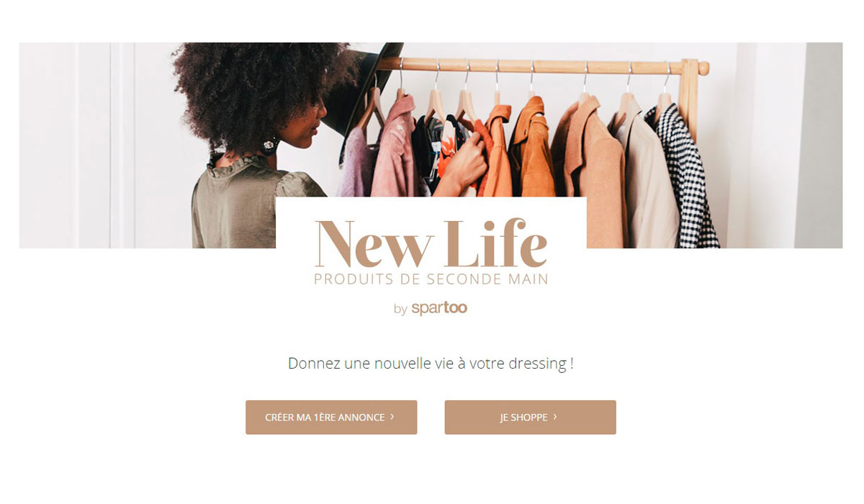864x504 pixels.
Task: Click the Créer ma 1ère annonce button
Action: coord(331,418)
